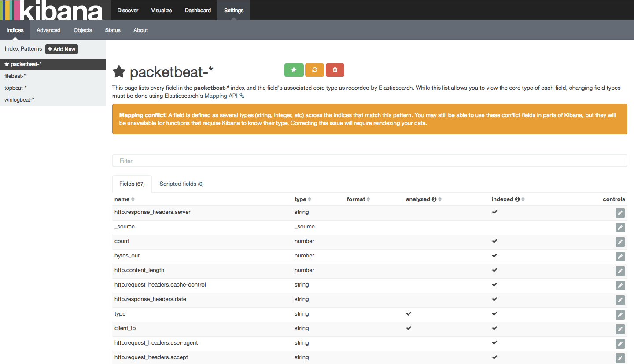Edit the http.response_headers.date field

pyautogui.click(x=620, y=300)
